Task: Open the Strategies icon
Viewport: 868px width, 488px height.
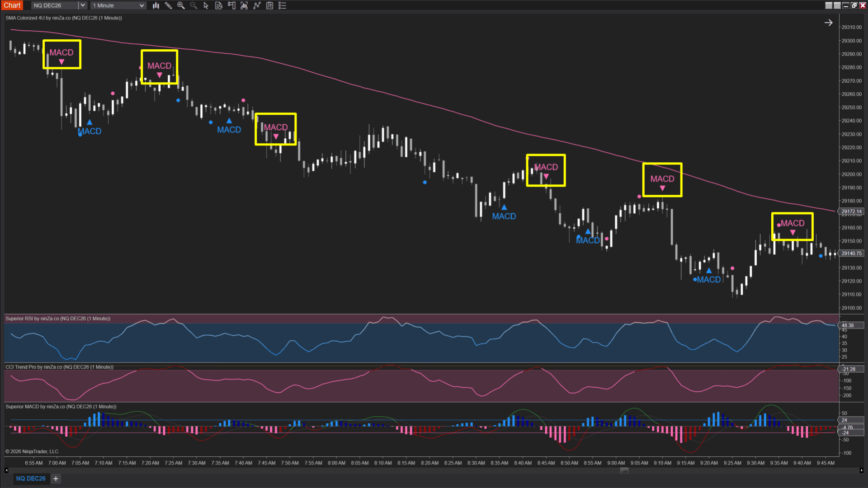Action: tap(269, 5)
